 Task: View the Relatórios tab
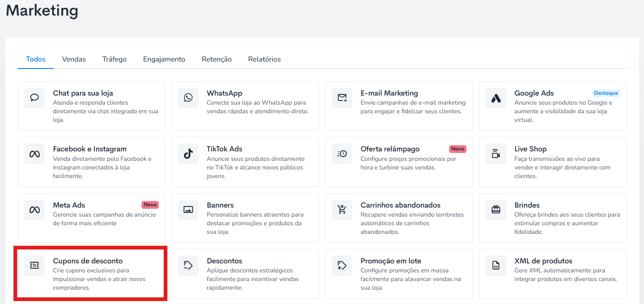(265, 59)
